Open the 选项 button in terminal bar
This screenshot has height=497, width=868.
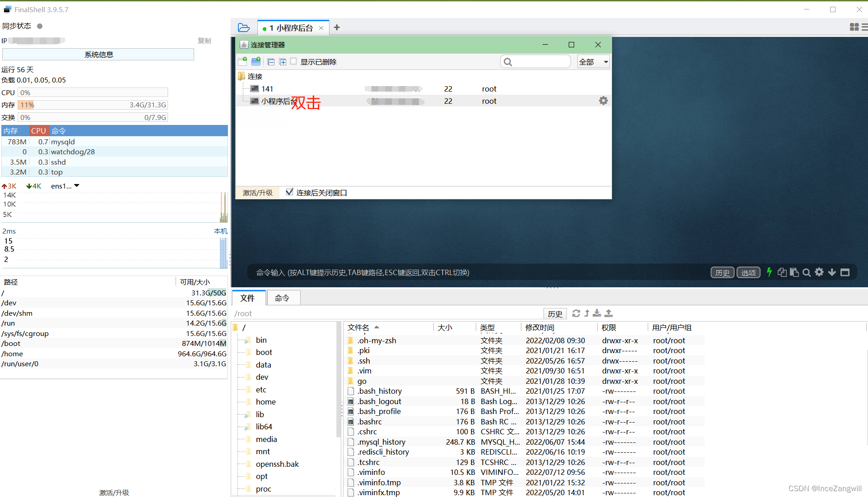click(x=748, y=272)
